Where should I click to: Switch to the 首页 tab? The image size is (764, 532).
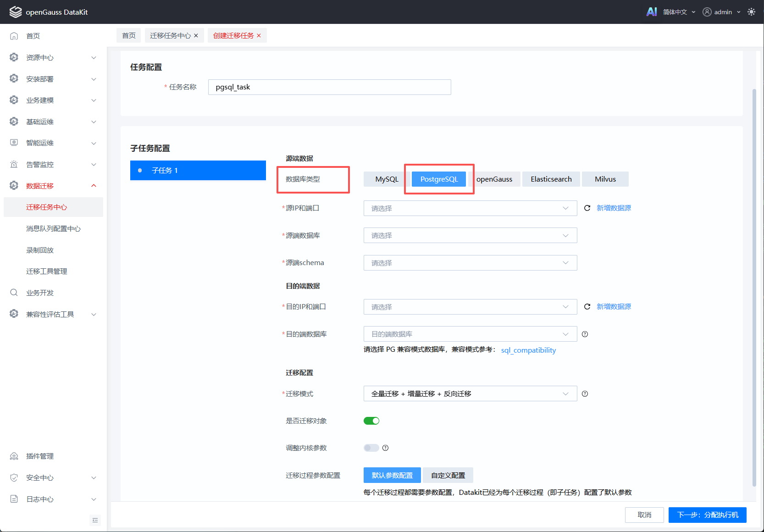click(x=129, y=36)
